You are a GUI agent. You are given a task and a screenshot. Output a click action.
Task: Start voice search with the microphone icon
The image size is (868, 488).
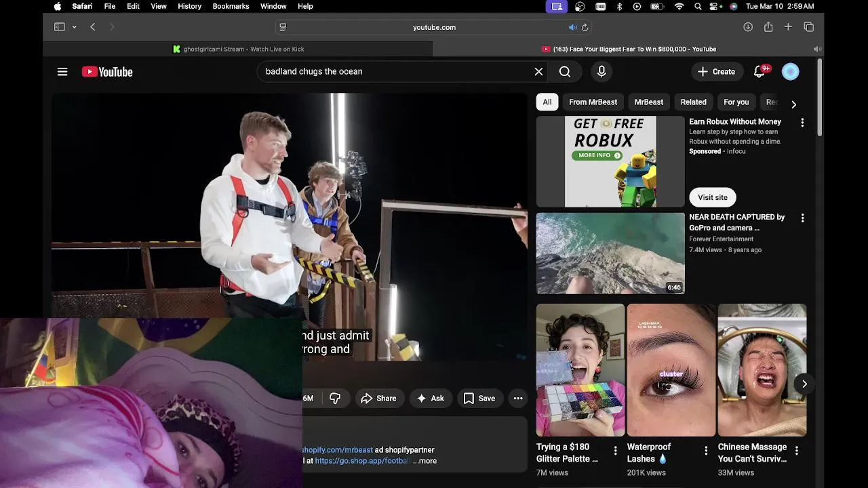[x=601, y=71]
